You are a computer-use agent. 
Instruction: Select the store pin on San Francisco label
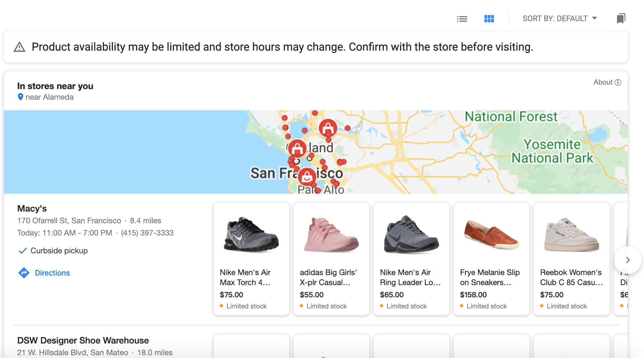(x=307, y=176)
